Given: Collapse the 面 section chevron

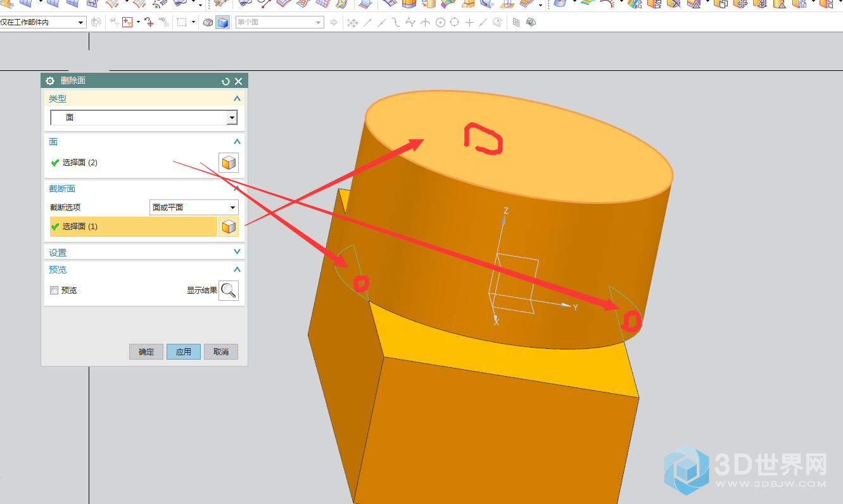Looking at the screenshot, I should coord(237,142).
